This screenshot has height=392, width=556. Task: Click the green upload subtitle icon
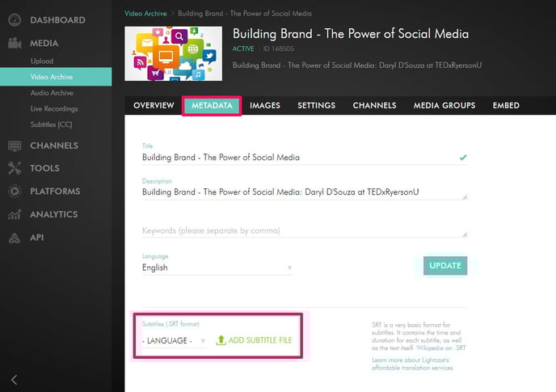pos(221,340)
